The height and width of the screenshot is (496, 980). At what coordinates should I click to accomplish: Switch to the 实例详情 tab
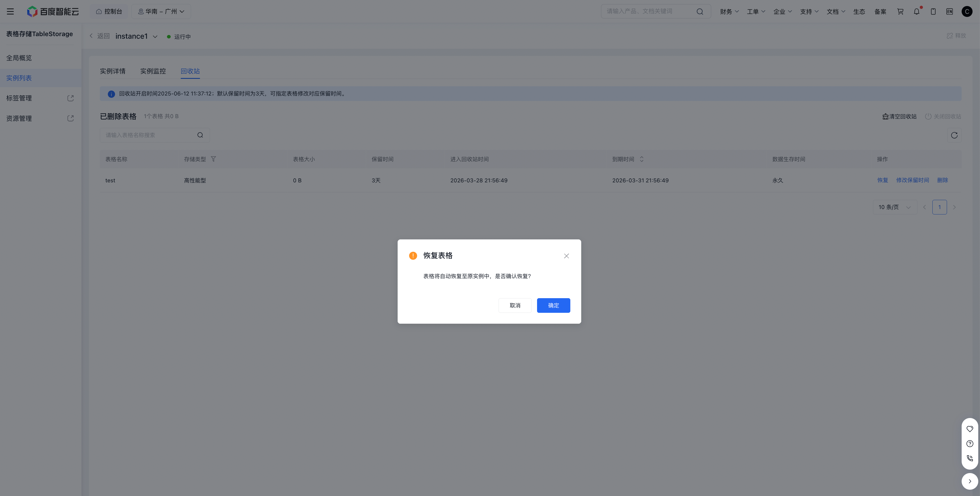point(113,71)
